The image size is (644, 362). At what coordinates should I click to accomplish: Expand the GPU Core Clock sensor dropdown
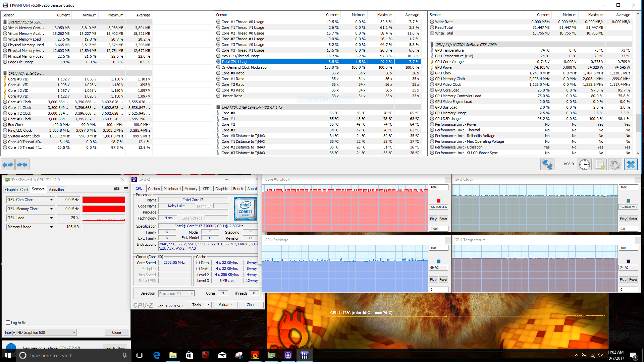[51, 200]
